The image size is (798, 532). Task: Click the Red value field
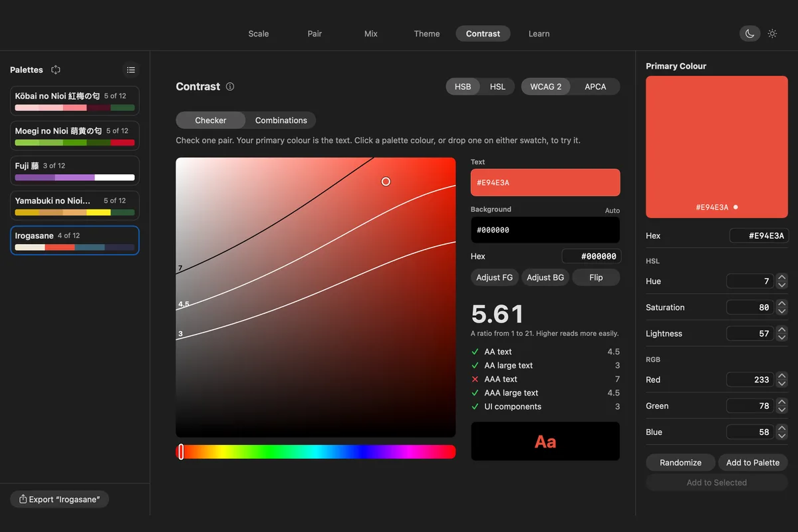click(x=750, y=380)
